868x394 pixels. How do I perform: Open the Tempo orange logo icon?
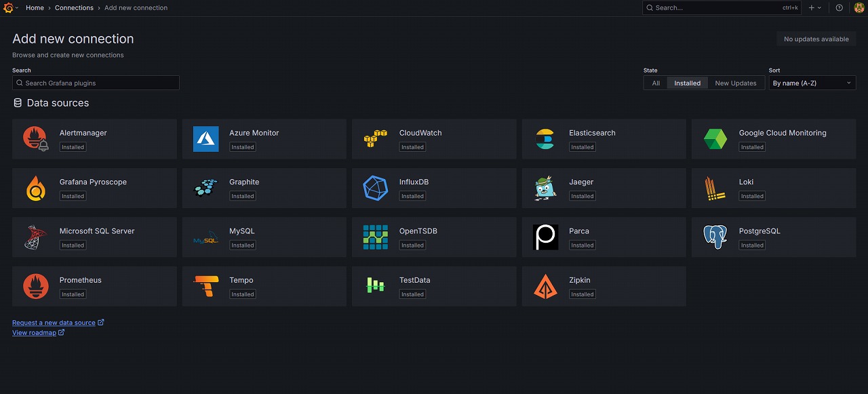point(205,286)
